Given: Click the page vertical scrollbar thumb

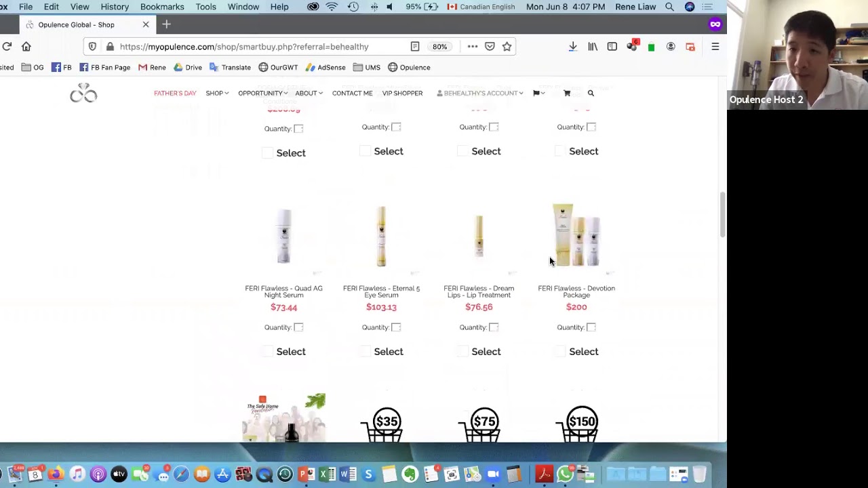Looking at the screenshot, I should pyautogui.click(x=722, y=213).
